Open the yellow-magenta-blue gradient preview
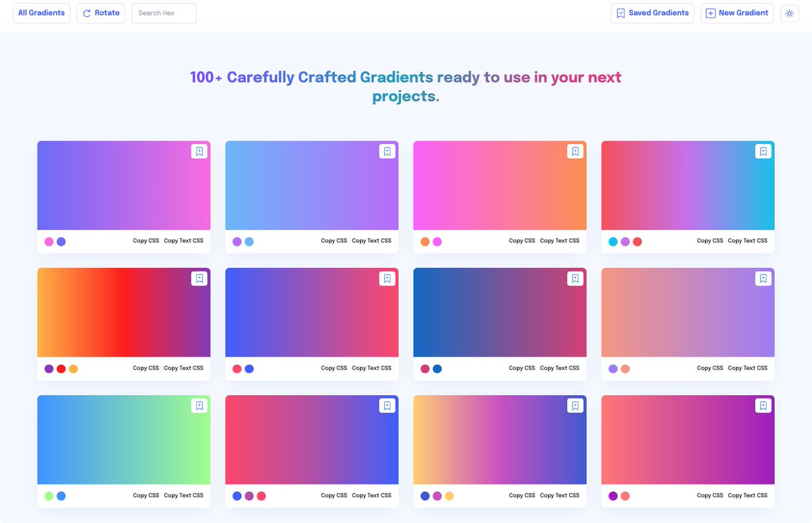 500,440
